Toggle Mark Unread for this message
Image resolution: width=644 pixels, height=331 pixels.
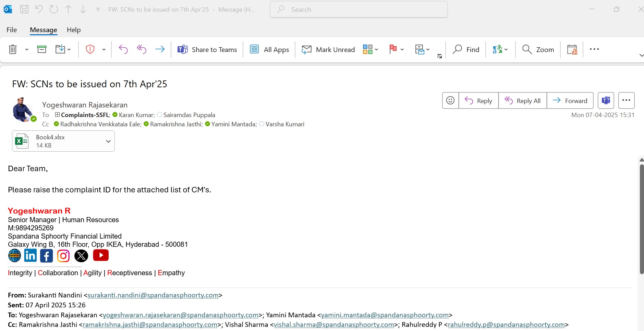pyautogui.click(x=328, y=50)
